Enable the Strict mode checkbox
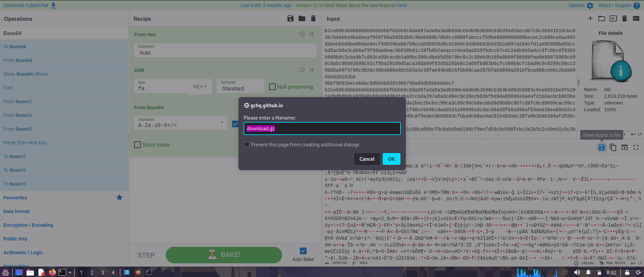644x277 pixels. [x=138, y=145]
